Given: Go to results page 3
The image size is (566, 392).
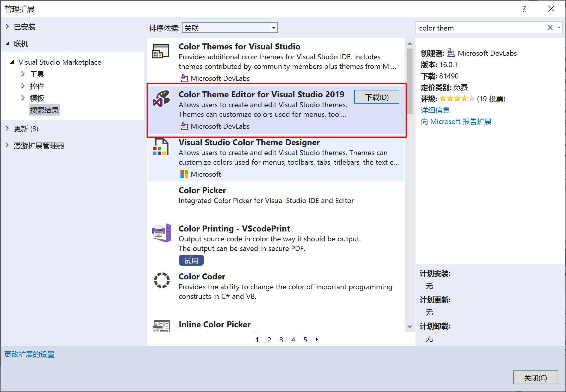Looking at the screenshot, I should 281,340.
